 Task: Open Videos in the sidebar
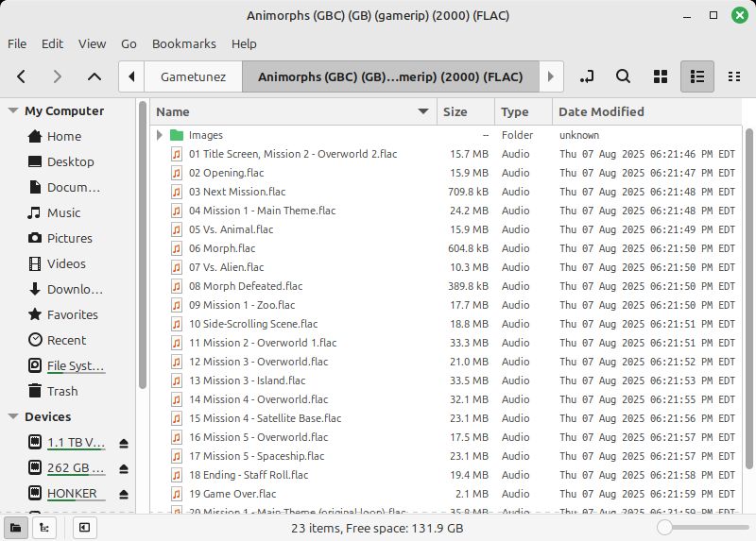66,264
